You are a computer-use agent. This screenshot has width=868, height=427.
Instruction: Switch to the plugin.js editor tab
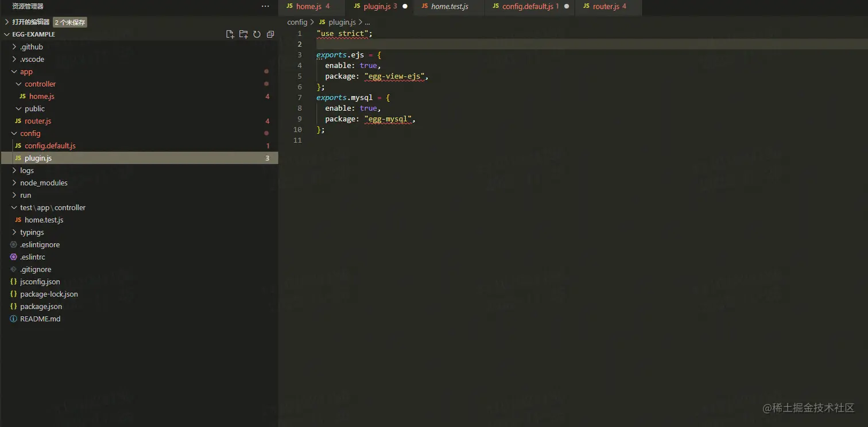[x=379, y=6]
